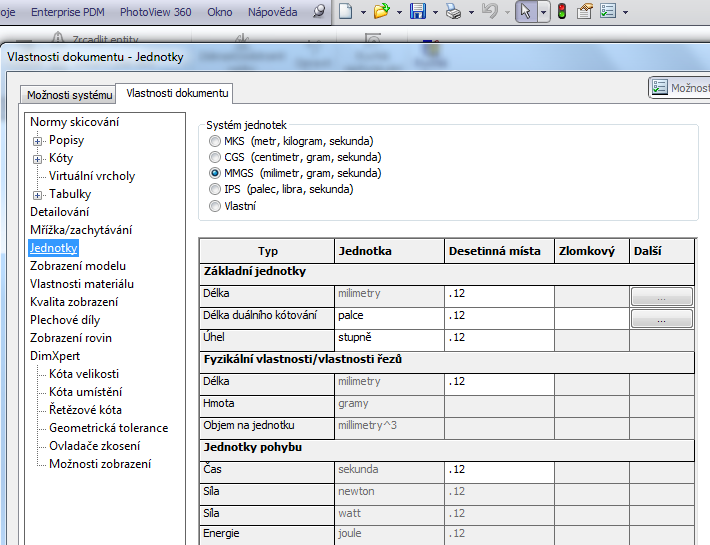Click the newton cell in first Síla row
The height and width of the screenshot is (545, 710).
pyautogui.click(x=389, y=494)
